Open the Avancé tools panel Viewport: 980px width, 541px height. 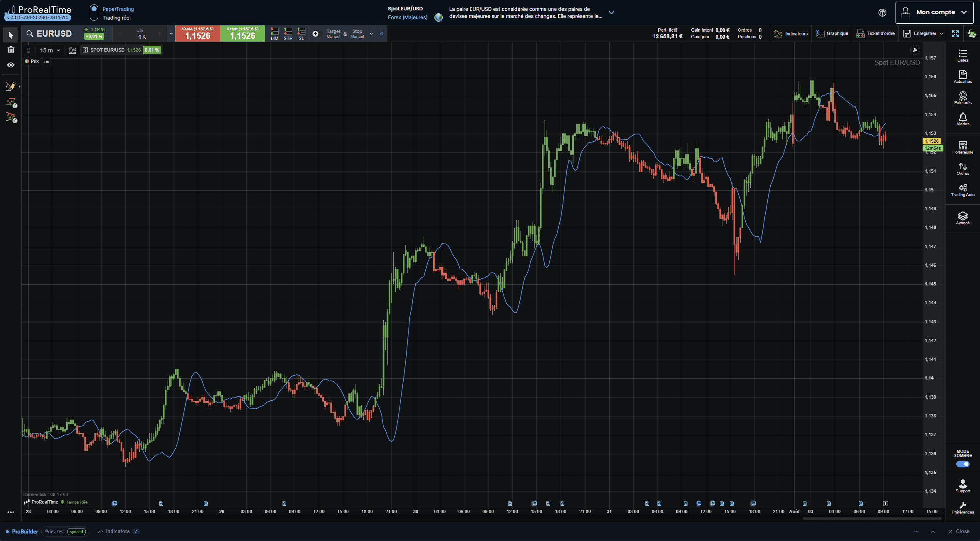click(x=963, y=218)
